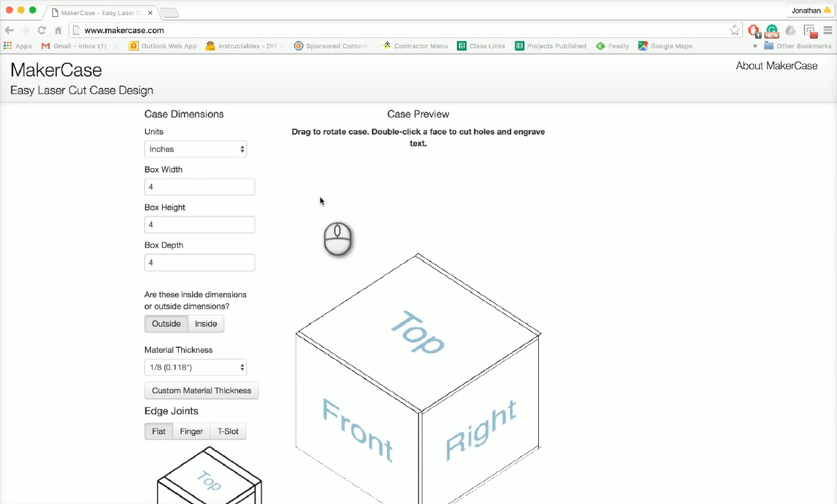Click the browser back arrow
Viewport: 837px width, 504px height.
(9, 30)
